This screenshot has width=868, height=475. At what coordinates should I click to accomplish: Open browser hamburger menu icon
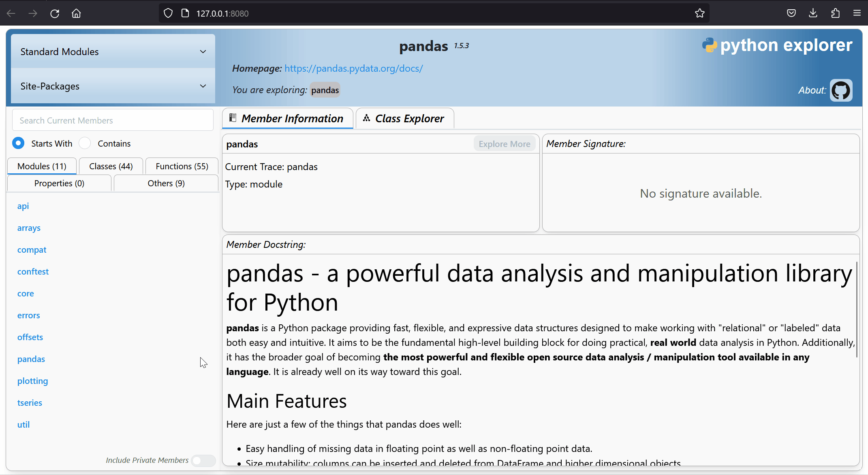pos(857,13)
